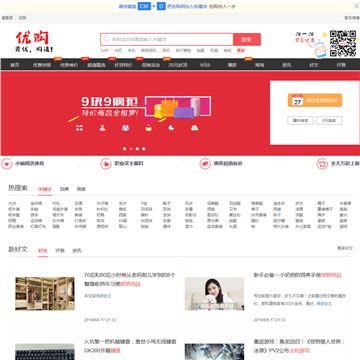360x360 pixels.
Task: Select the second carousel dot on the banner
Action: click(131, 149)
